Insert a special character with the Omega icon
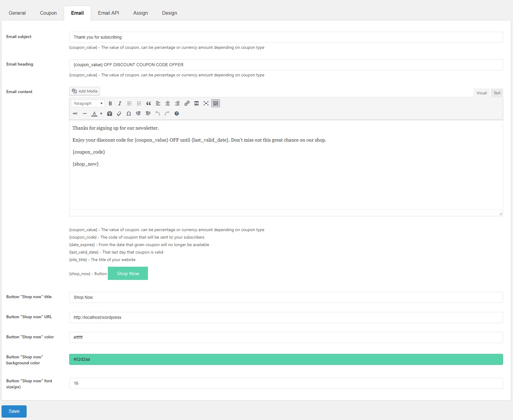This screenshot has width=513, height=420. 129,114
